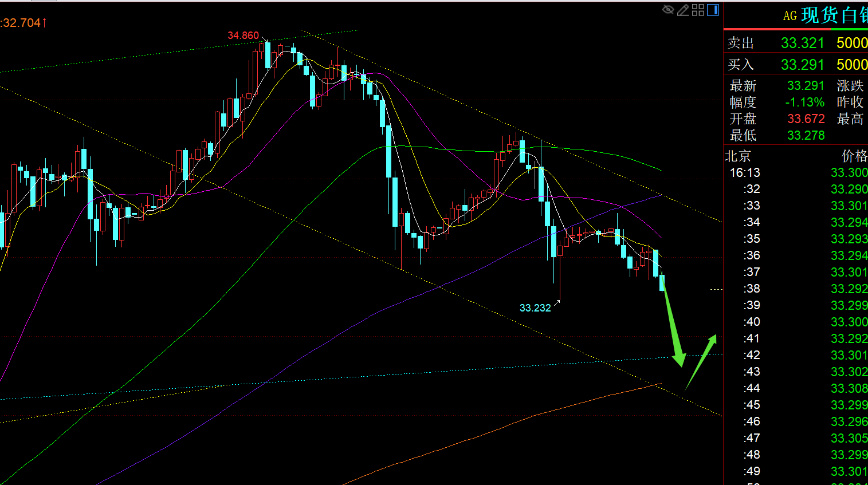Select the 最新 latest price value 33.291

coord(805,86)
